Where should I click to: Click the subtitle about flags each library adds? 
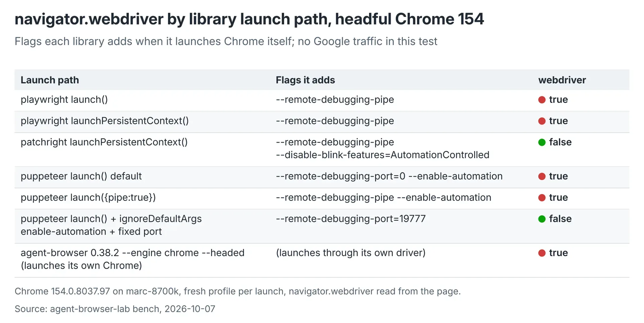pyautogui.click(x=226, y=41)
